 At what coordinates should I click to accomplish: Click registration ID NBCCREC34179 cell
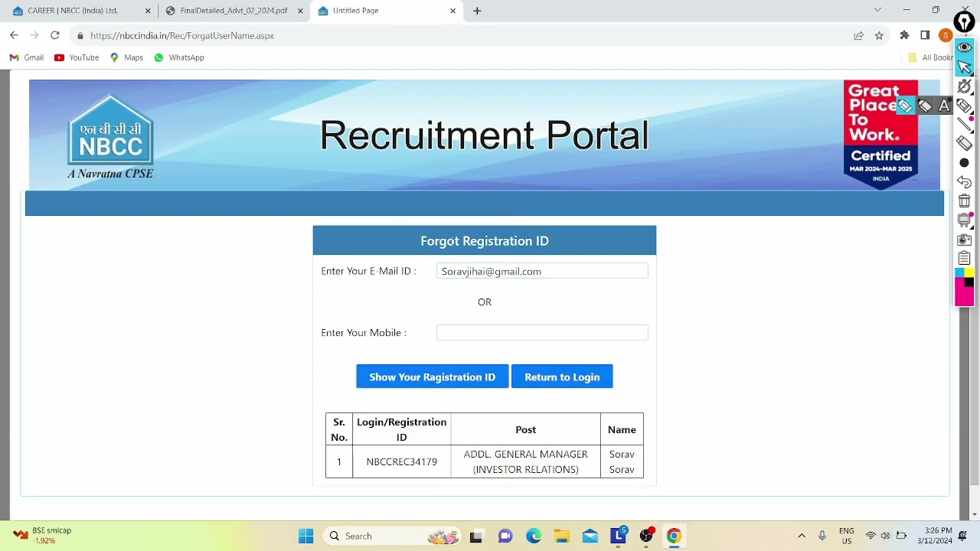(x=401, y=461)
